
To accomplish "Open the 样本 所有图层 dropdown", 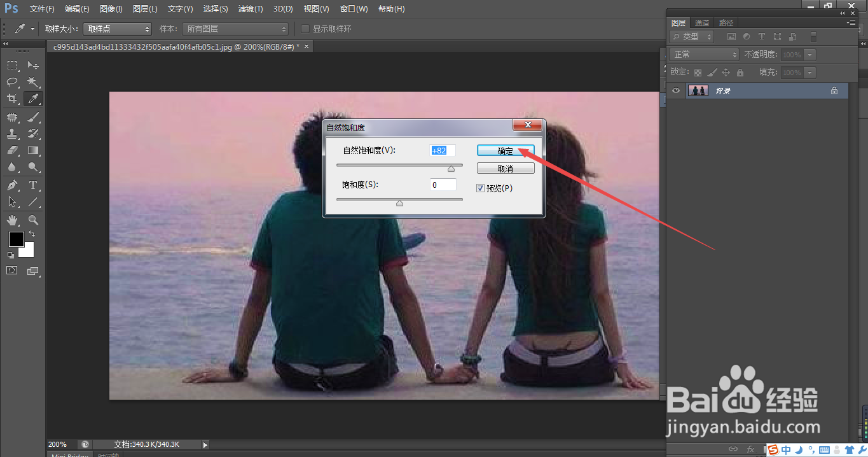I will coord(235,29).
